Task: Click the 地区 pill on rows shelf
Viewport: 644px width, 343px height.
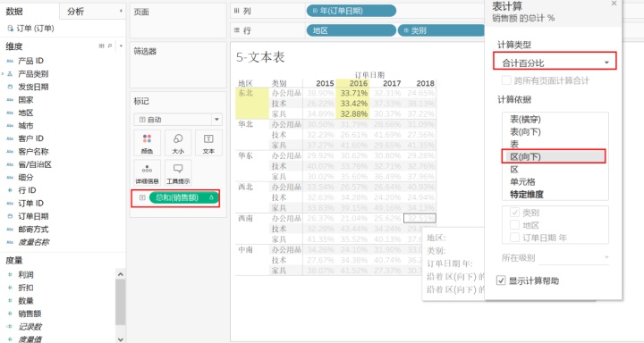Action: 352,30
